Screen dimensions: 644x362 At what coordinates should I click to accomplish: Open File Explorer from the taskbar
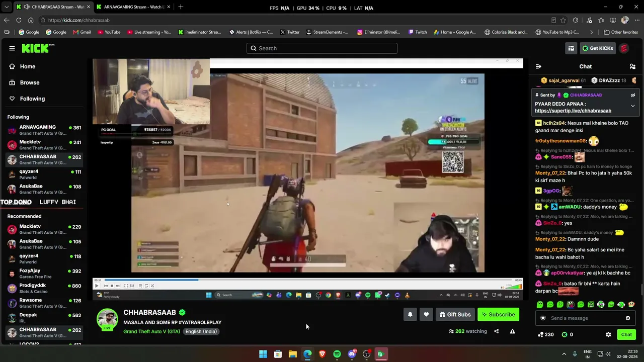click(x=292, y=354)
